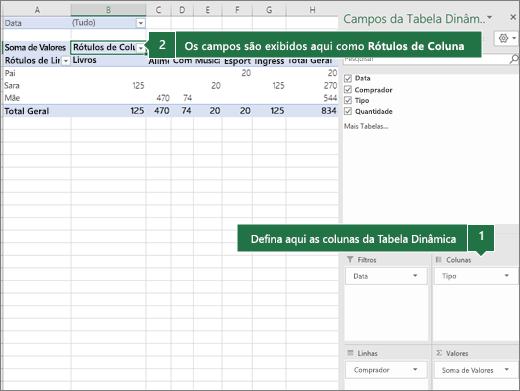Select the Data label cell in A1
The height and width of the screenshot is (391, 520).
coord(36,23)
